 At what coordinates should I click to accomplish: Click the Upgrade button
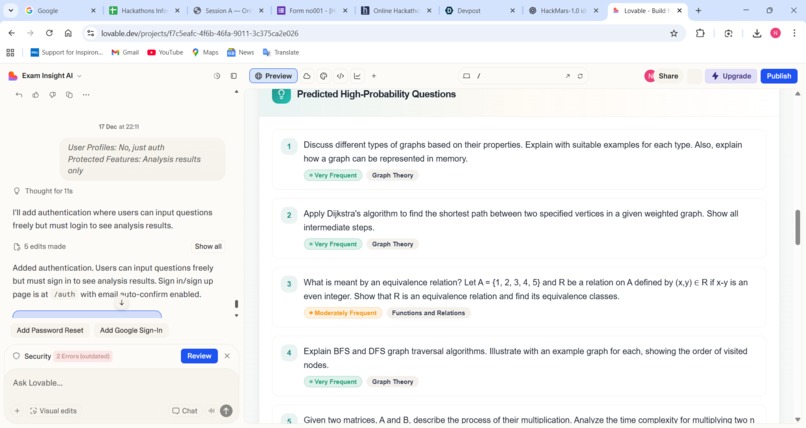click(731, 76)
